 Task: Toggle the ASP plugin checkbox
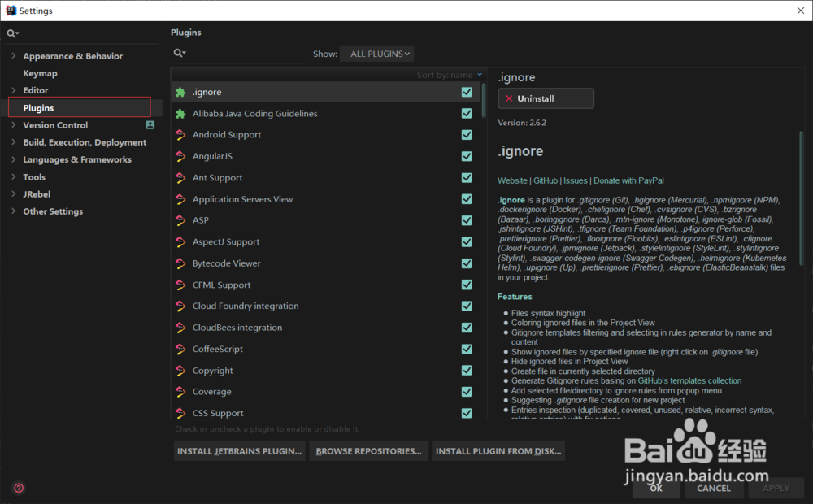(x=467, y=220)
